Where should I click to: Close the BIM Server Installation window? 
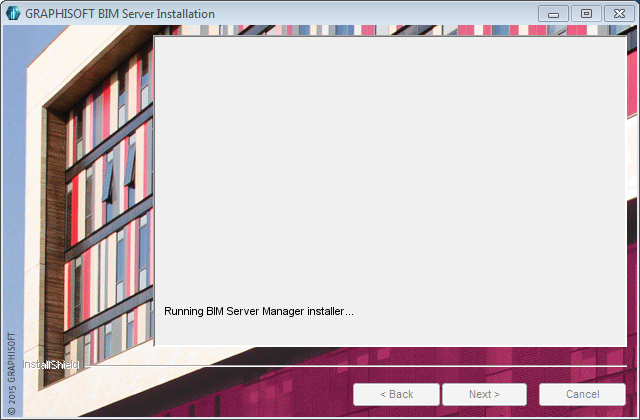[619, 14]
